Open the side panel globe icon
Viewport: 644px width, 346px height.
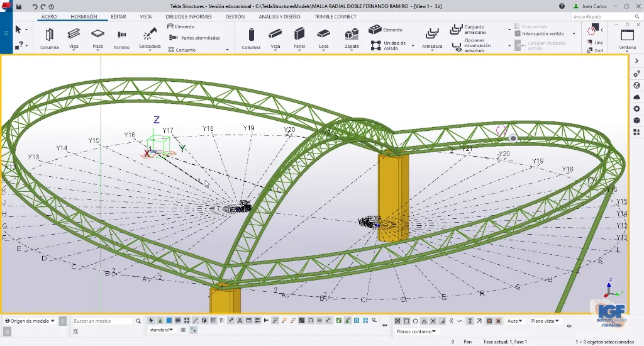coord(636,86)
